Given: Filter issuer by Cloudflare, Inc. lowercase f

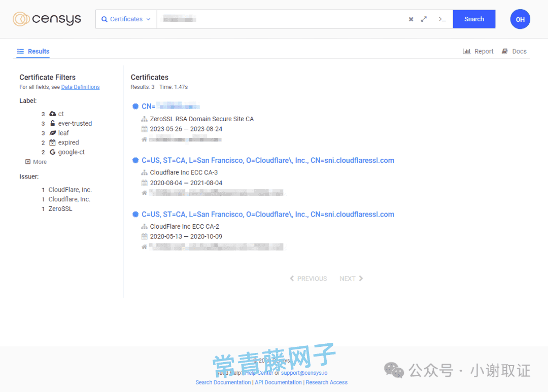Looking at the screenshot, I should [69, 199].
